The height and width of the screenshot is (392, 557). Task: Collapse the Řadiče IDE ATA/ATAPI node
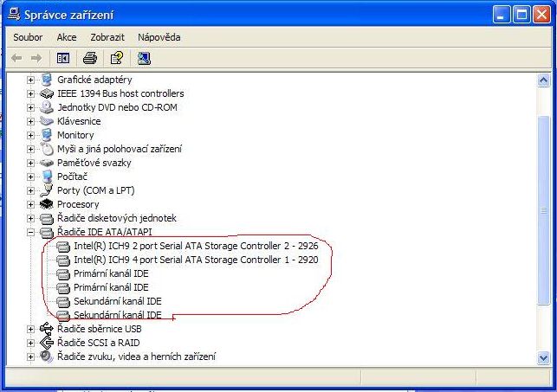[30, 233]
